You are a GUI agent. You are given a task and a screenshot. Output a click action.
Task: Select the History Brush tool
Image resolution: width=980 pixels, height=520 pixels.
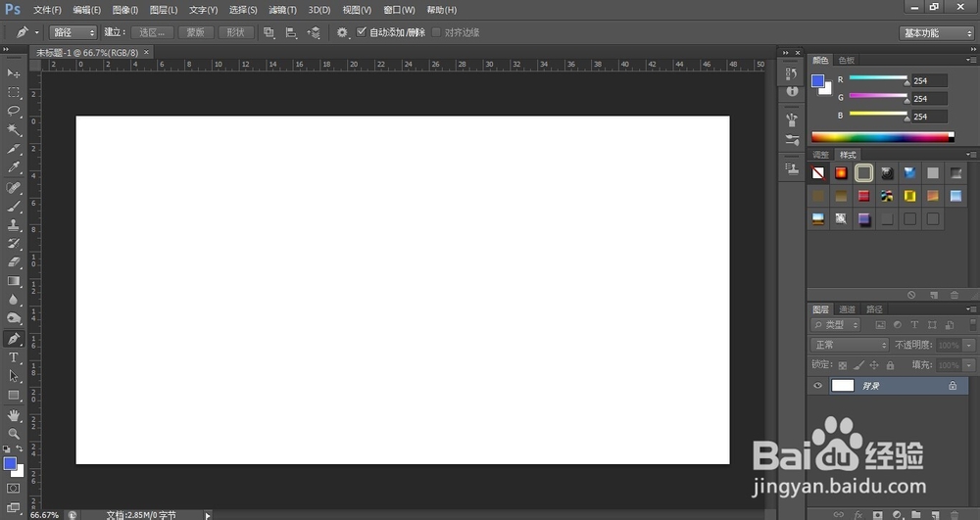(x=13, y=244)
